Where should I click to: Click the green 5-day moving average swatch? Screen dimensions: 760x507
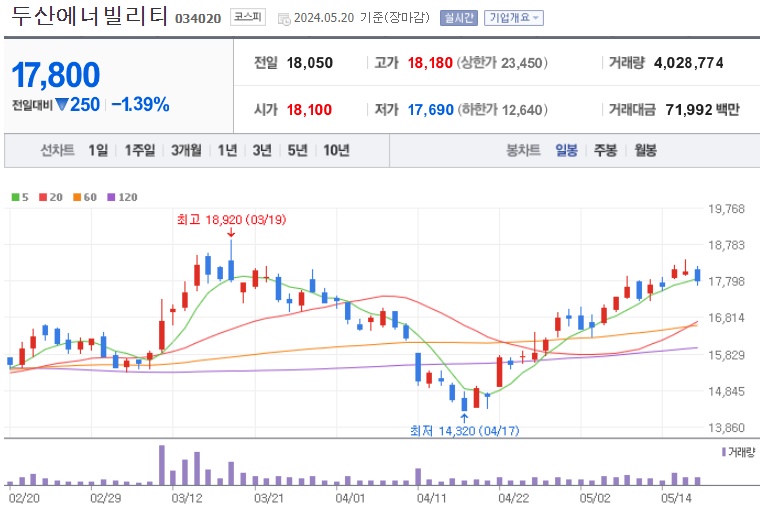tap(16, 197)
